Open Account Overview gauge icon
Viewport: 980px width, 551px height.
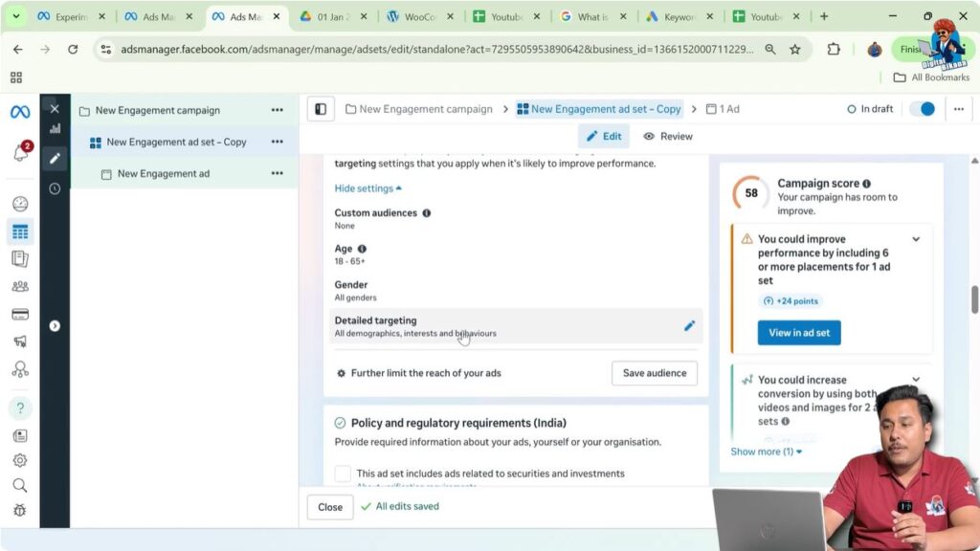click(x=19, y=203)
